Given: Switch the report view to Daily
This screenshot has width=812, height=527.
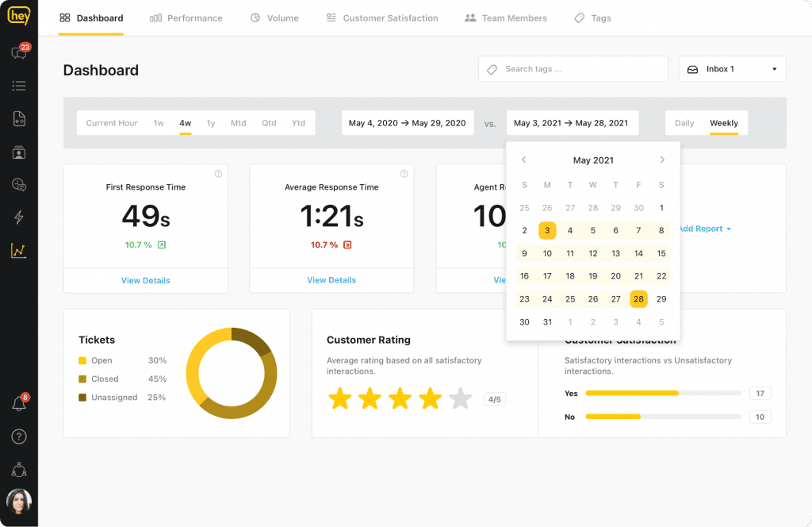Looking at the screenshot, I should 684,123.
